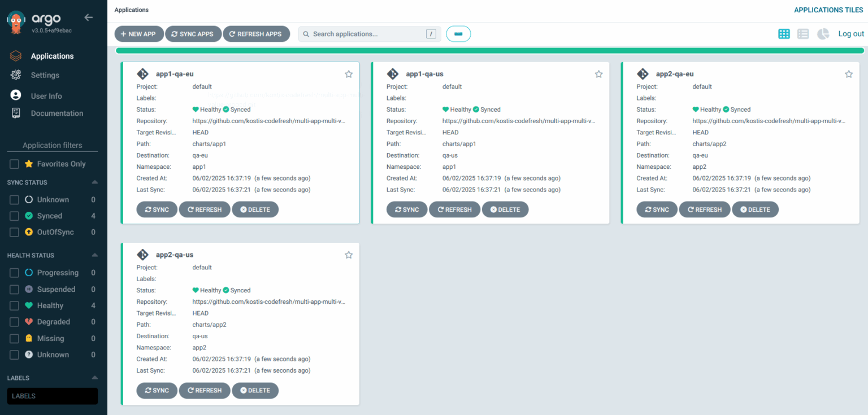The width and height of the screenshot is (868, 415).
Task: Collapse the LABELS section
Action: [x=94, y=377]
